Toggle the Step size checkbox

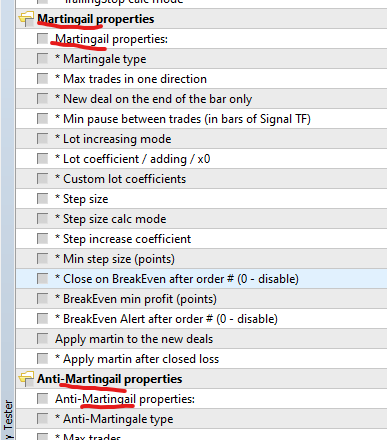tap(42, 199)
